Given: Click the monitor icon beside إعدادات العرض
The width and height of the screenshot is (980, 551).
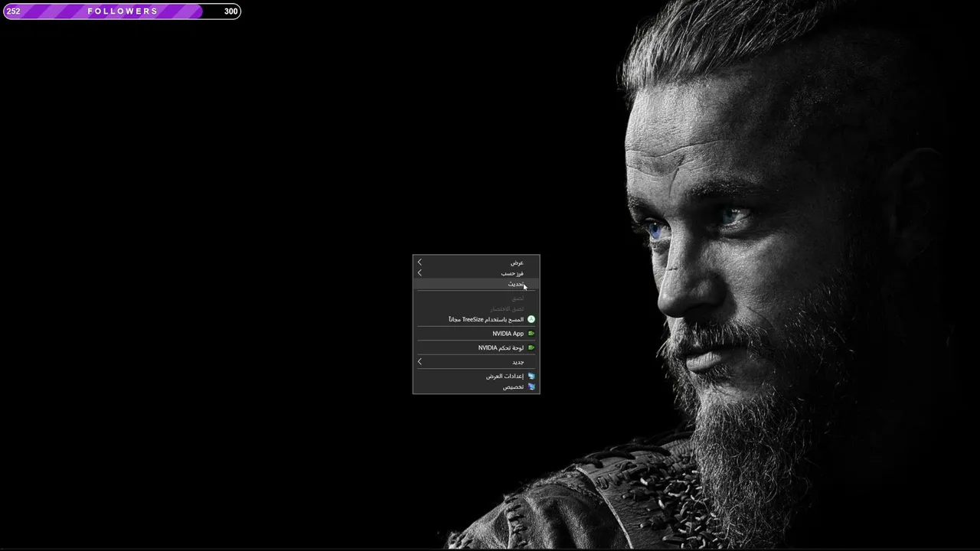Looking at the screenshot, I should [531, 376].
